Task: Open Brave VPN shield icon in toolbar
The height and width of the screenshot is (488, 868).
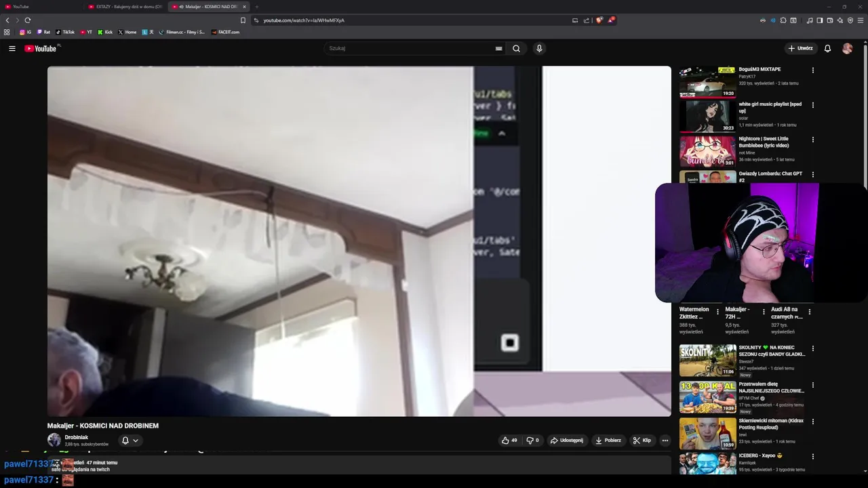Action: coord(850,20)
